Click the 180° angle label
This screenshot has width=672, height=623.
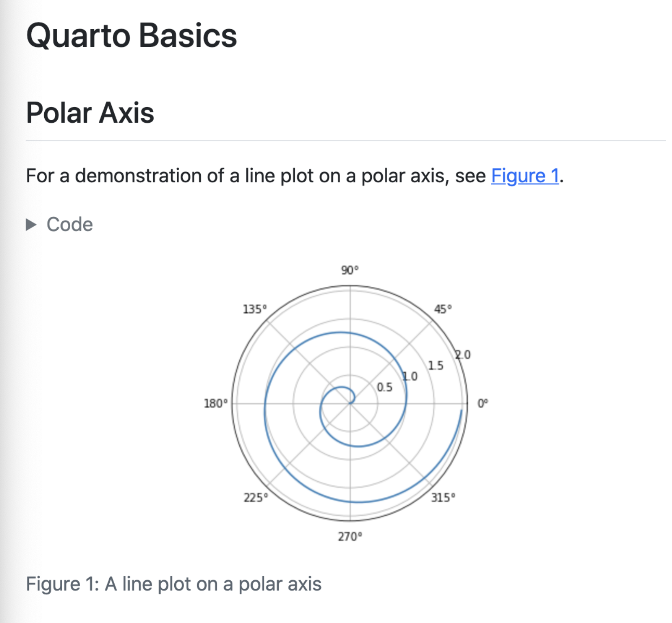pyautogui.click(x=216, y=403)
